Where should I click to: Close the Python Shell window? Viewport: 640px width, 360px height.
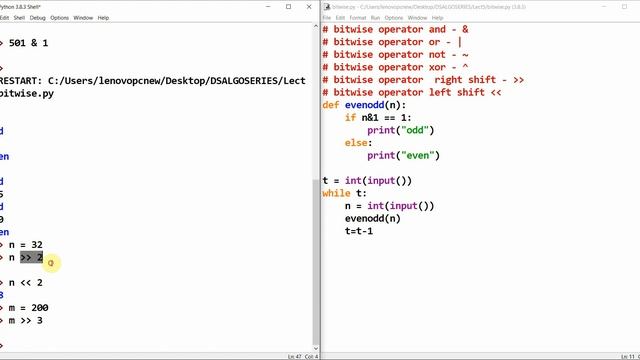[309, 7]
